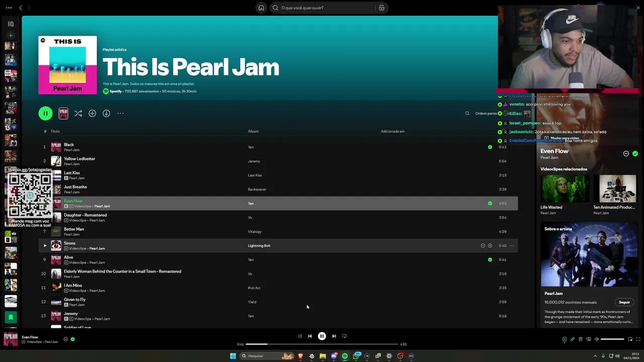Seek within the song progress bar

point(322,344)
